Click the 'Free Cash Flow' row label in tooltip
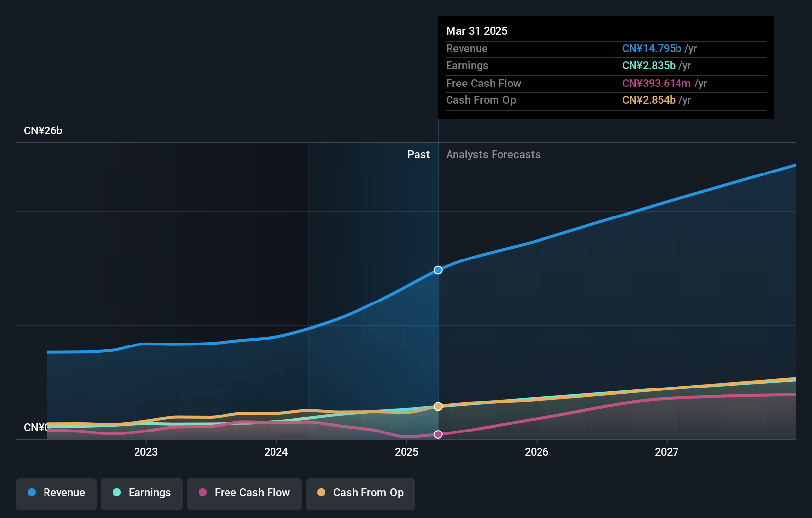812x518 pixels. (484, 83)
